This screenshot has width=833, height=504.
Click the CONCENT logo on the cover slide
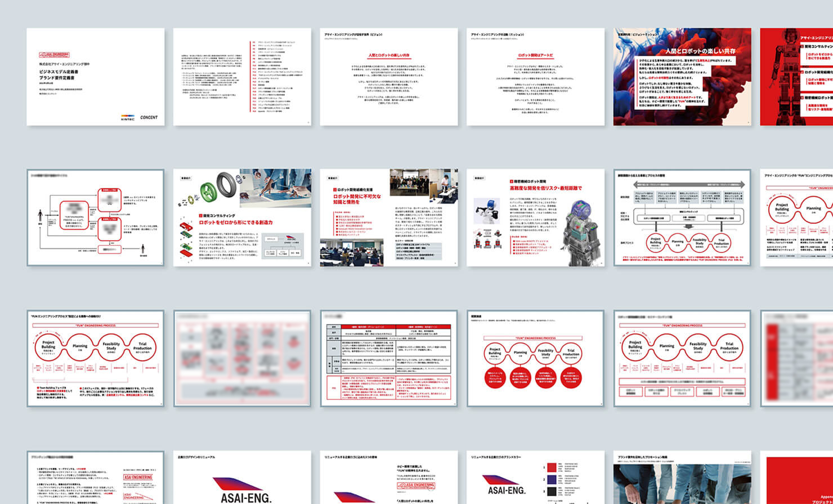pos(149,118)
